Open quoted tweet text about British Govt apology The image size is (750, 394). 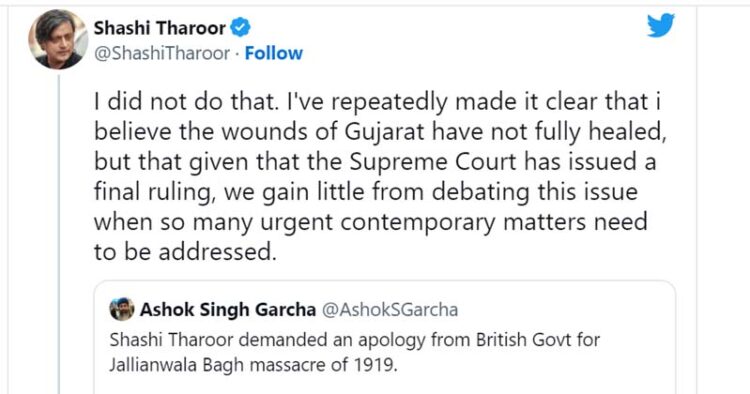click(354, 340)
